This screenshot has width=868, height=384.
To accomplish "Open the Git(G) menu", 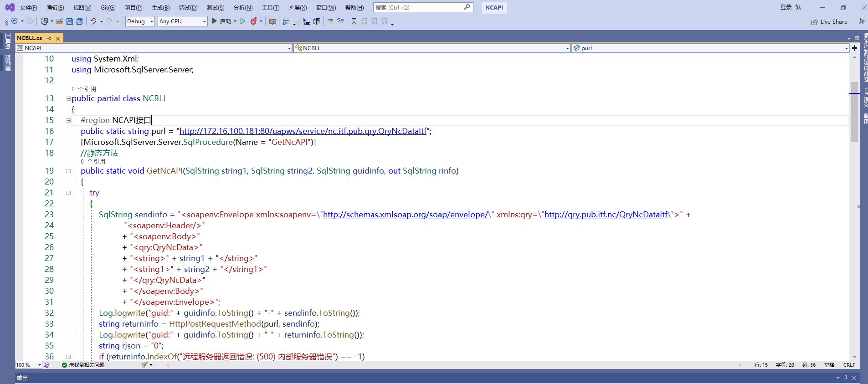I will (x=108, y=7).
